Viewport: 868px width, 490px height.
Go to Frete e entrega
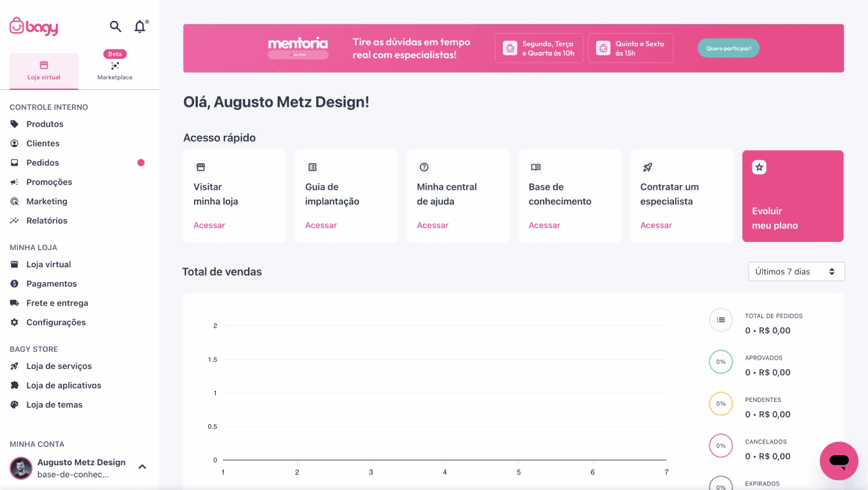[57, 303]
